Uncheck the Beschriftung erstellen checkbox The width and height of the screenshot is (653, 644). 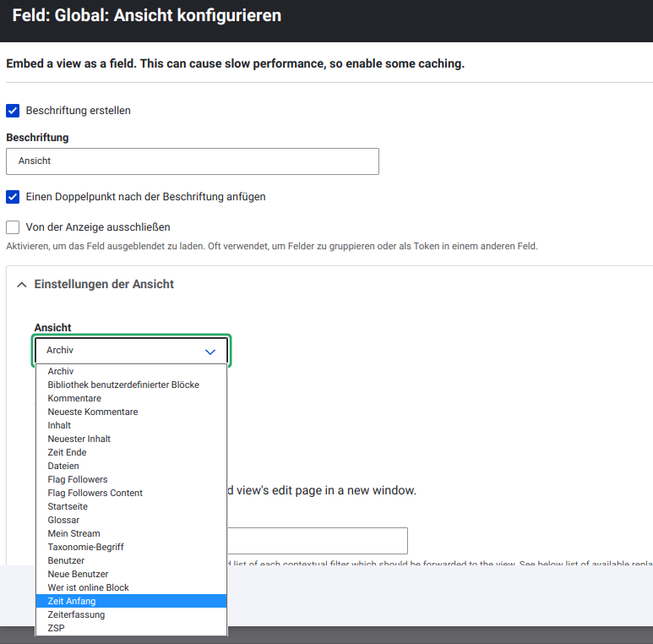pos(13,111)
